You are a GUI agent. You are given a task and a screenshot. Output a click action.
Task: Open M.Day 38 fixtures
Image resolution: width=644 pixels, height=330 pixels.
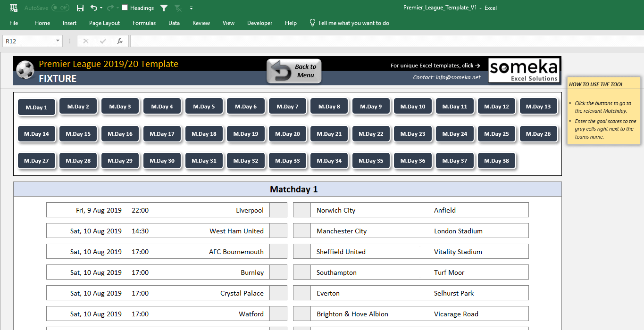(x=496, y=161)
